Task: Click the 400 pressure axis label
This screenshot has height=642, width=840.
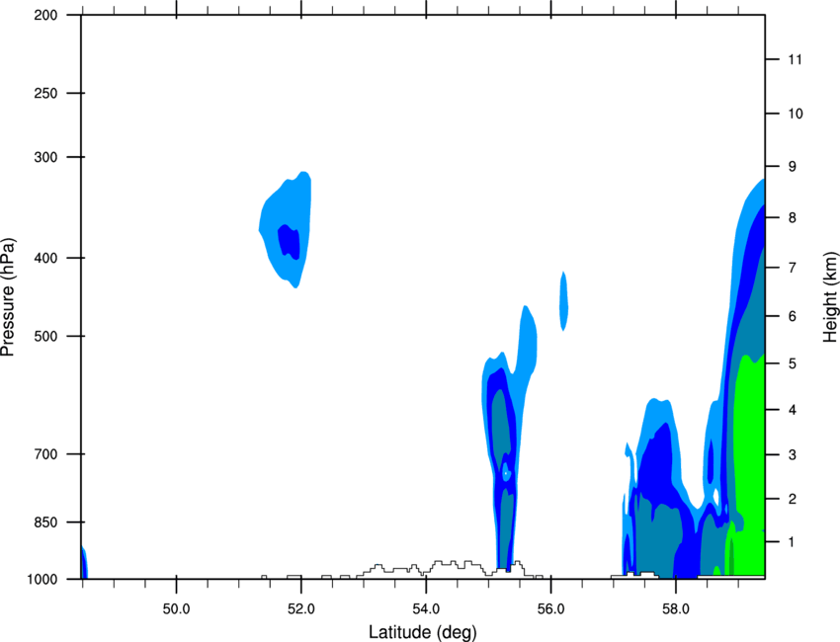Action: pos(45,258)
